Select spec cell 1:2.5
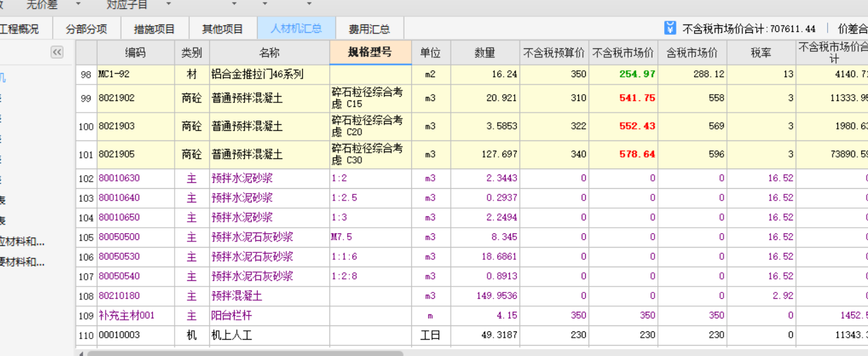This screenshot has height=356, width=868. [370, 198]
